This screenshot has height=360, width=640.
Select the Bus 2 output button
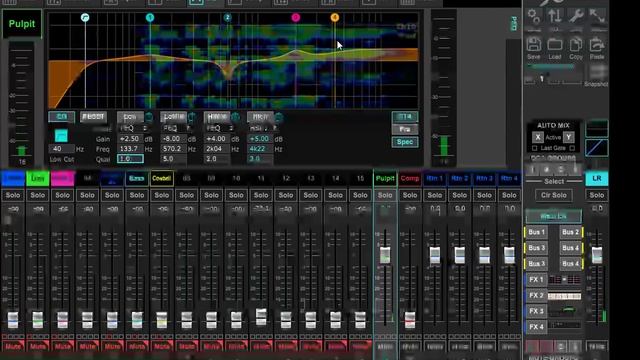click(x=571, y=232)
